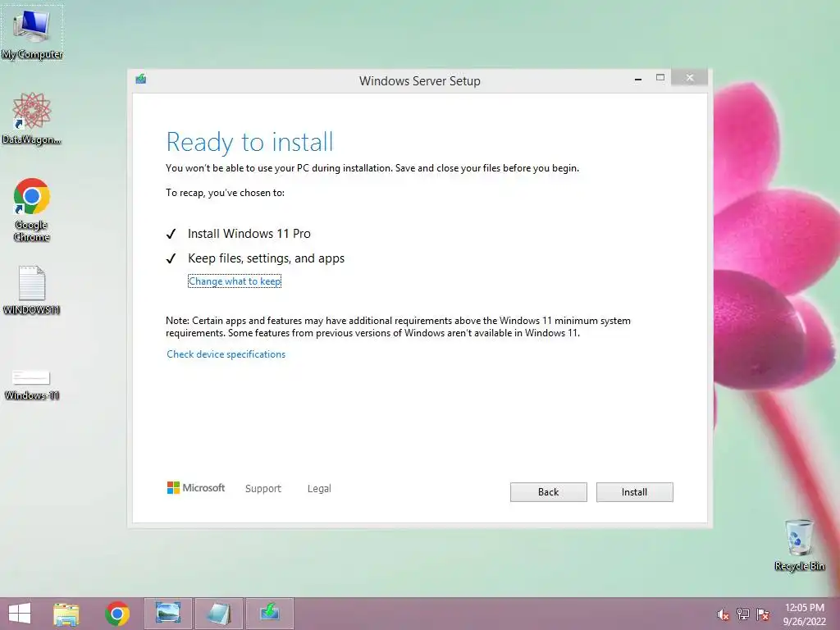Select the DataWagon desktop shortcut
The height and width of the screenshot is (630, 840).
(x=32, y=118)
